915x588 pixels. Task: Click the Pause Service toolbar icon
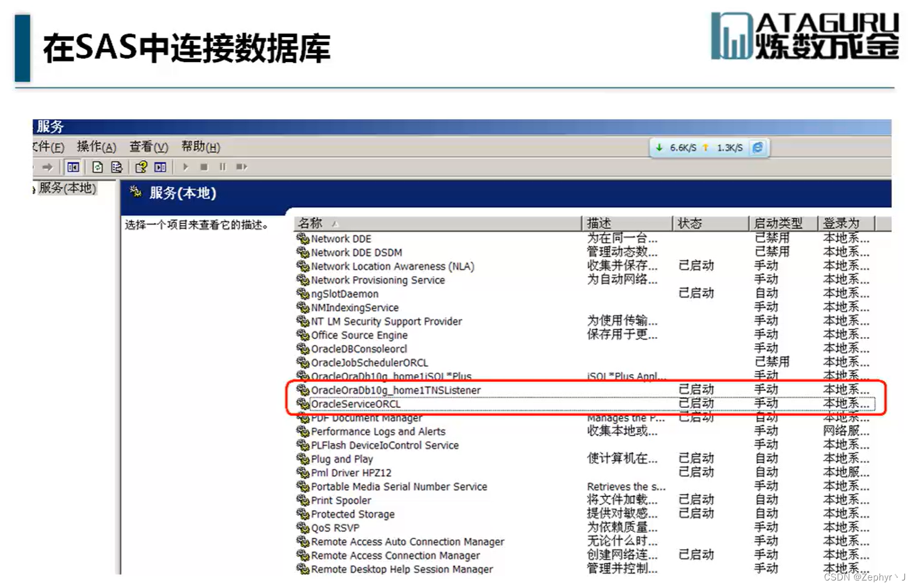pyautogui.click(x=222, y=167)
